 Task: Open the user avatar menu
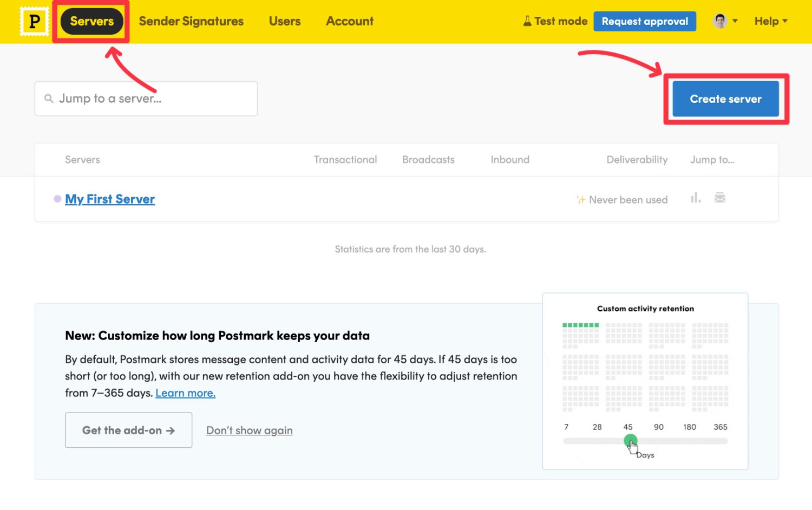pos(725,21)
